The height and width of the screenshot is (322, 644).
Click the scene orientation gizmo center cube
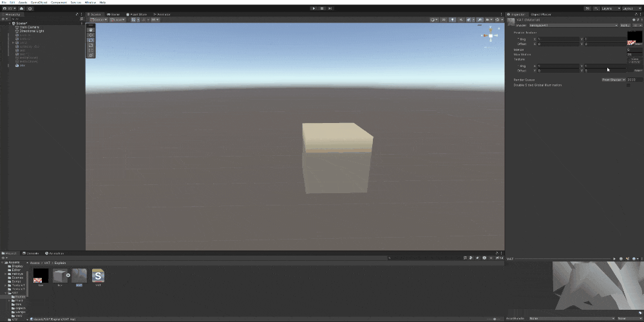click(490, 35)
